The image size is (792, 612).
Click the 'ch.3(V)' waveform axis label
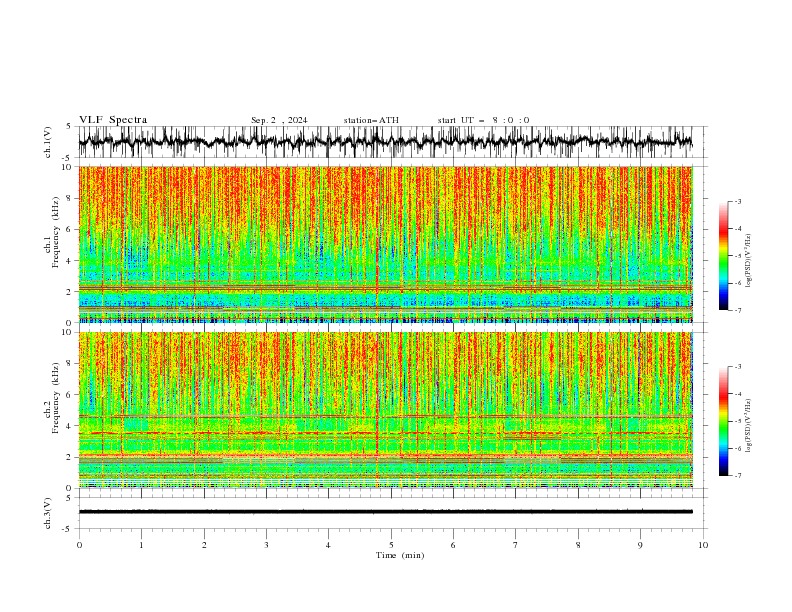point(48,513)
